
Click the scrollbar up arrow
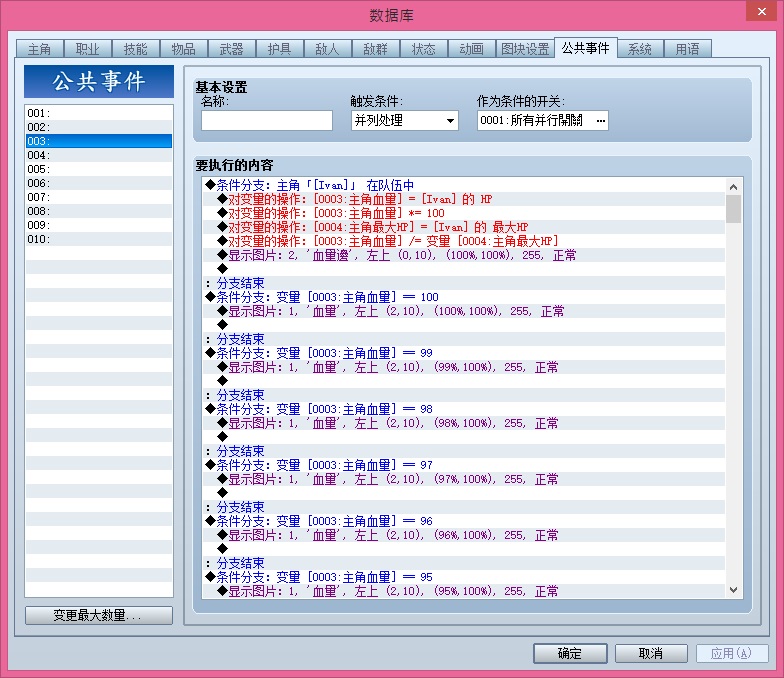[x=734, y=187]
